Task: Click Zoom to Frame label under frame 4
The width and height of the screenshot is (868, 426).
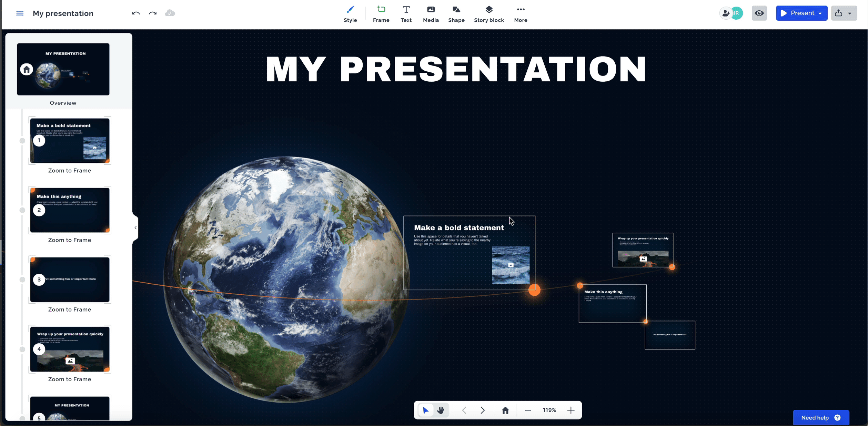Action: (70, 379)
